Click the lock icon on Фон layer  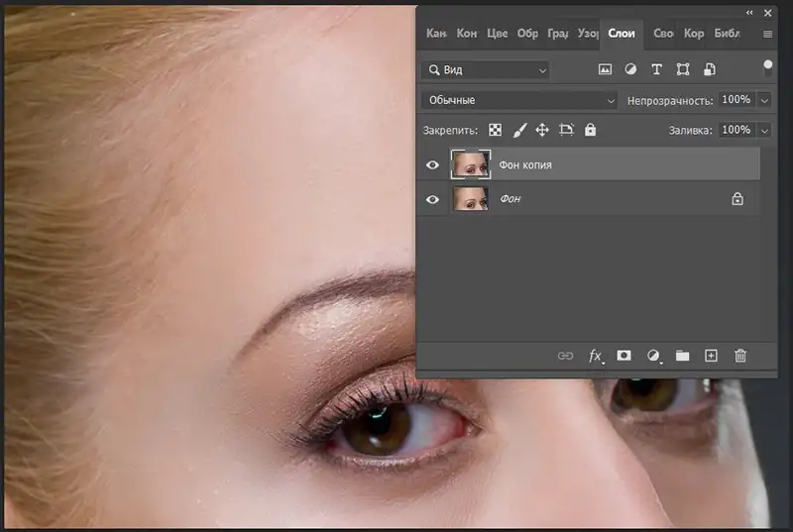pyautogui.click(x=737, y=199)
